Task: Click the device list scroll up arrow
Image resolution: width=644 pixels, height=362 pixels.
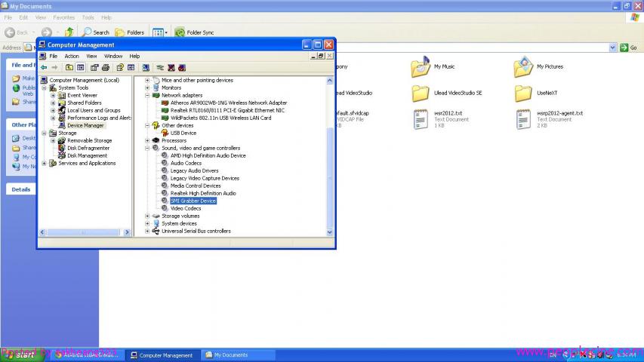Action: pos(329,81)
